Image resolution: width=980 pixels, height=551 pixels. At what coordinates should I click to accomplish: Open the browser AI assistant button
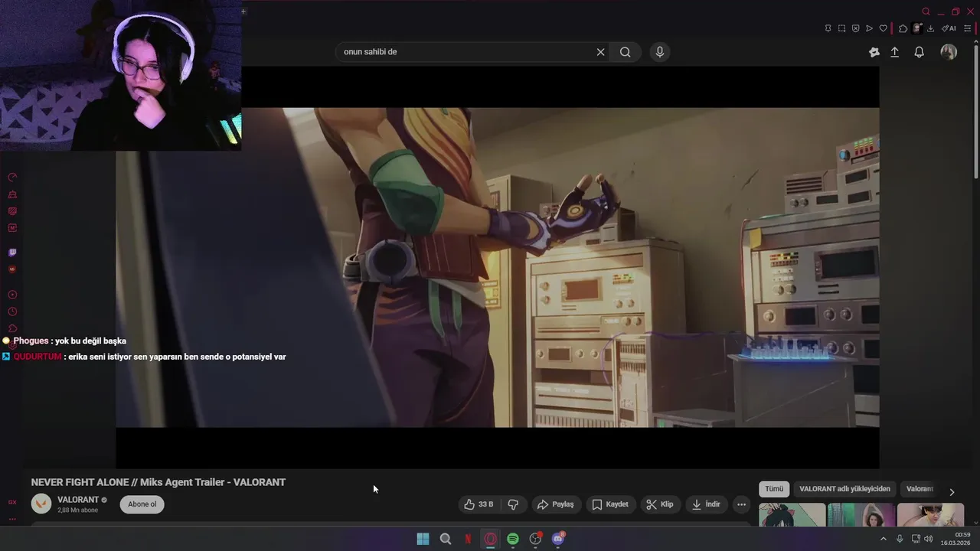click(x=949, y=28)
